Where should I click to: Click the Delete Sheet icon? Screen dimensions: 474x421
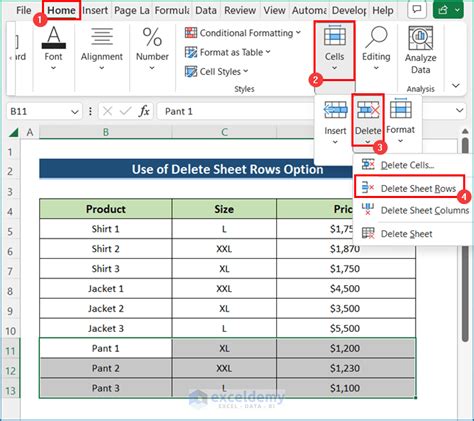pyautogui.click(x=368, y=233)
